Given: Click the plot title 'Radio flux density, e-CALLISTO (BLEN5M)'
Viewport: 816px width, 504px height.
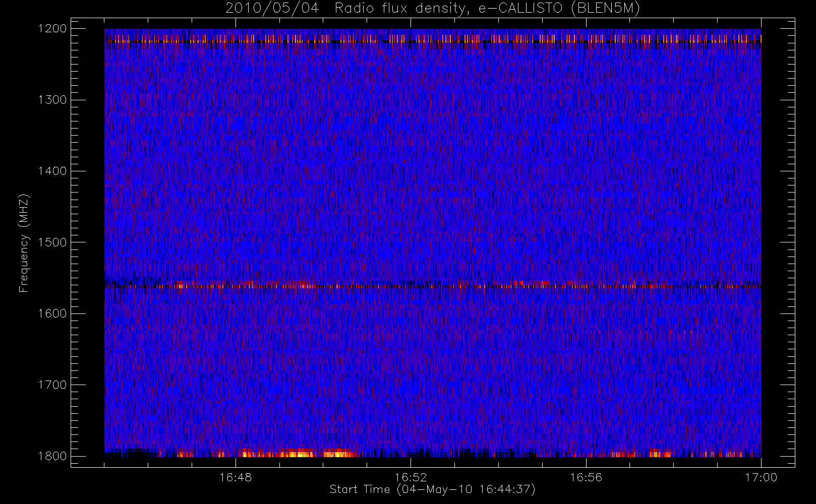Looking at the screenshot, I should tap(487, 9).
